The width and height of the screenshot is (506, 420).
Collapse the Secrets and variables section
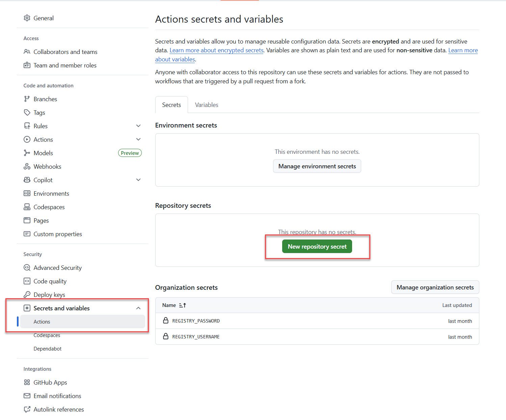point(138,308)
